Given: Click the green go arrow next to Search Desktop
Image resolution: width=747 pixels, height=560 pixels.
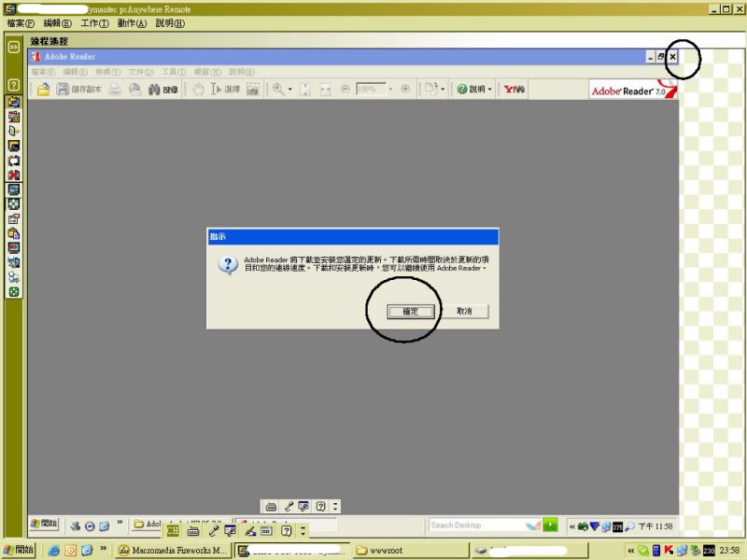Looking at the screenshot, I should coord(550,525).
